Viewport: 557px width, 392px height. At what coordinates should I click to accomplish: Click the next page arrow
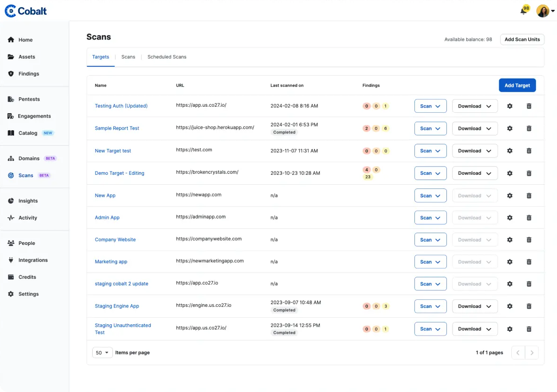532,353
